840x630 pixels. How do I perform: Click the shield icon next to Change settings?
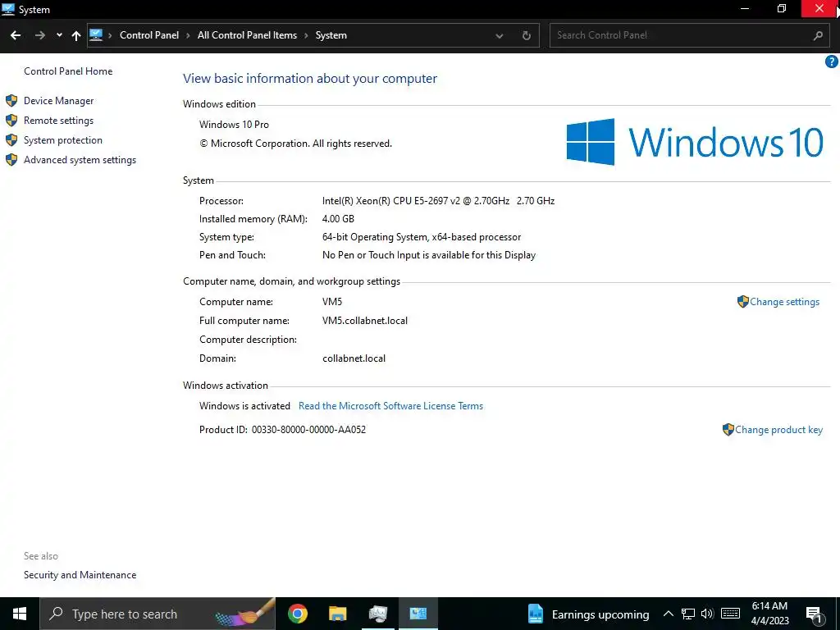click(x=742, y=302)
